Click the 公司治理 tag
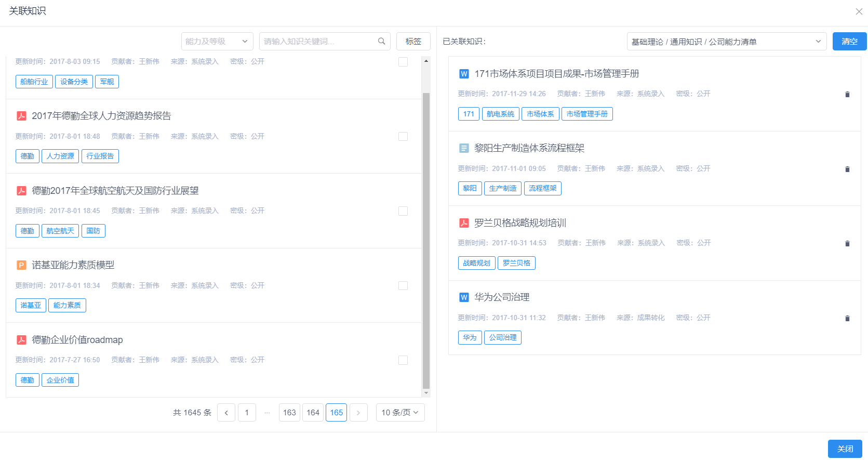Image resolution: width=868 pixels, height=460 pixels. click(x=503, y=337)
